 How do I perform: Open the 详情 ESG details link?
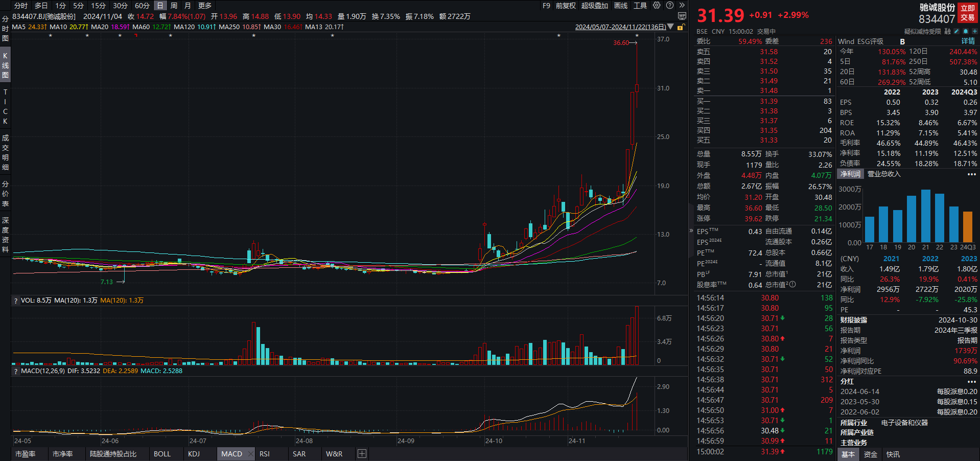968,41
